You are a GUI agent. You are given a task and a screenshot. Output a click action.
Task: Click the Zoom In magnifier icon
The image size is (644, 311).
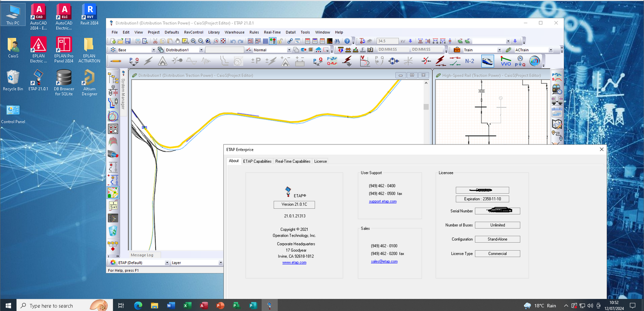pos(193,41)
